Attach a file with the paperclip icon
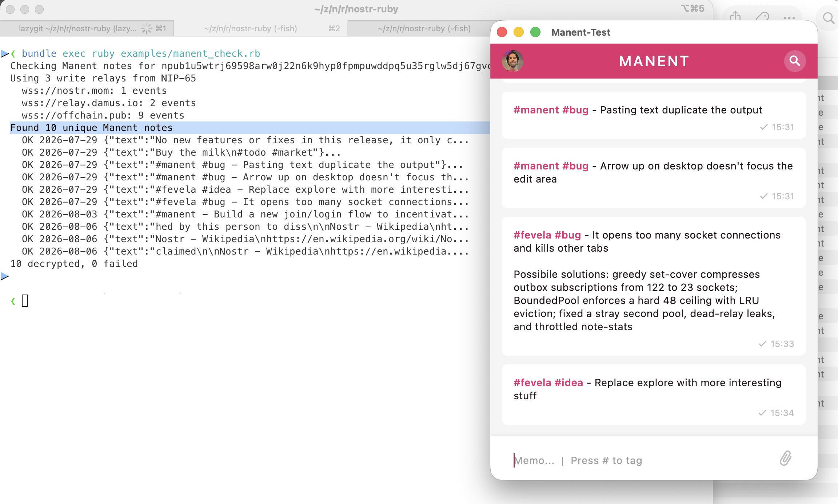The height and width of the screenshot is (504, 838). 786,459
